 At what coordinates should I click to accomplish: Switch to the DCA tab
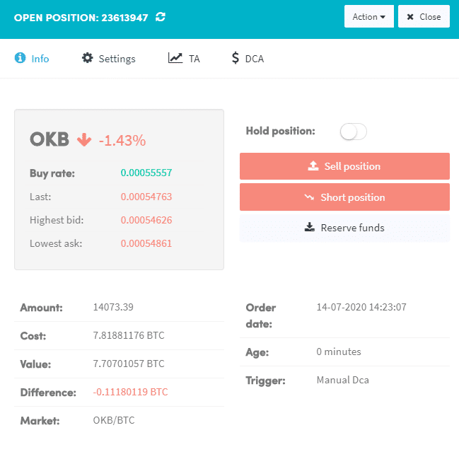[x=248, y=58]
